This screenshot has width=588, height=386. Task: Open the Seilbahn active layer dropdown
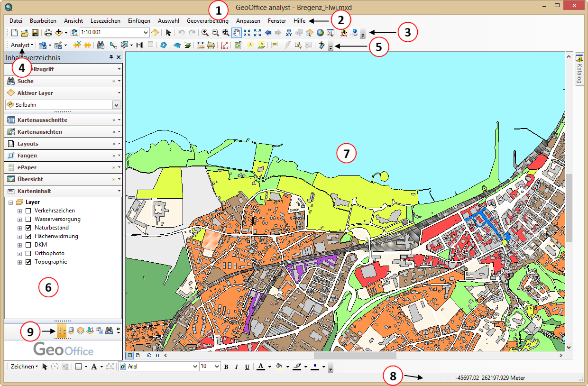tap(116, 105)
